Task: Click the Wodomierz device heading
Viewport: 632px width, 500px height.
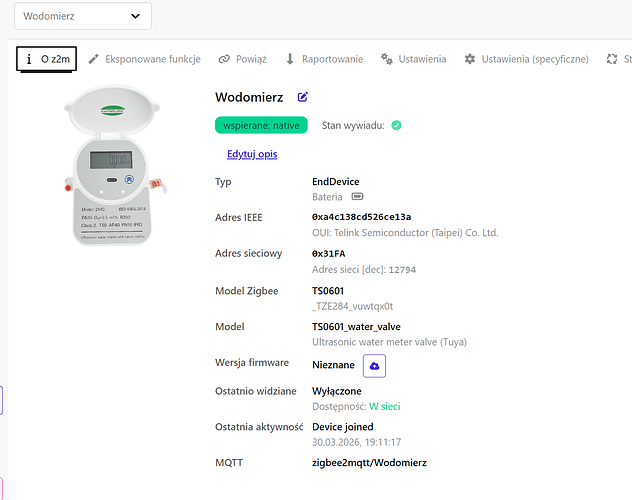Action: coord(249,97)
